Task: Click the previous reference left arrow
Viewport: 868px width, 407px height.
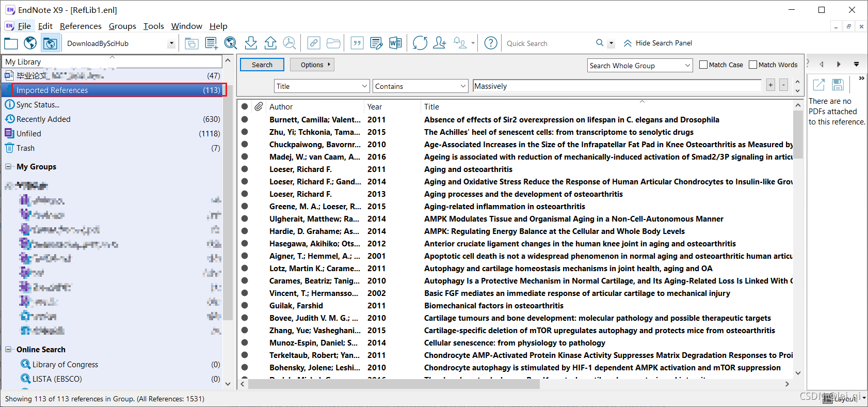Action: coord(822,65)
